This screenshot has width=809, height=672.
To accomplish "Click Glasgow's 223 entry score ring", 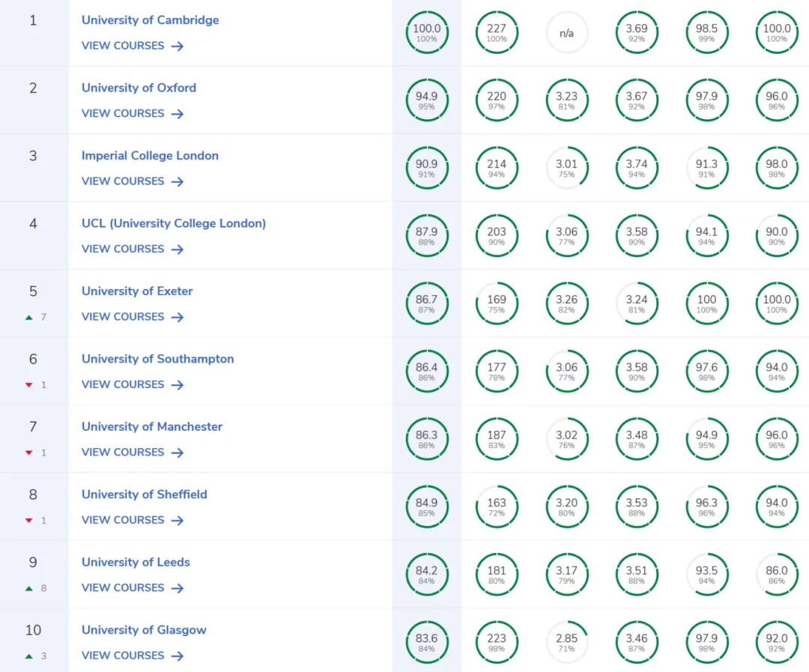I will (497, 642).
